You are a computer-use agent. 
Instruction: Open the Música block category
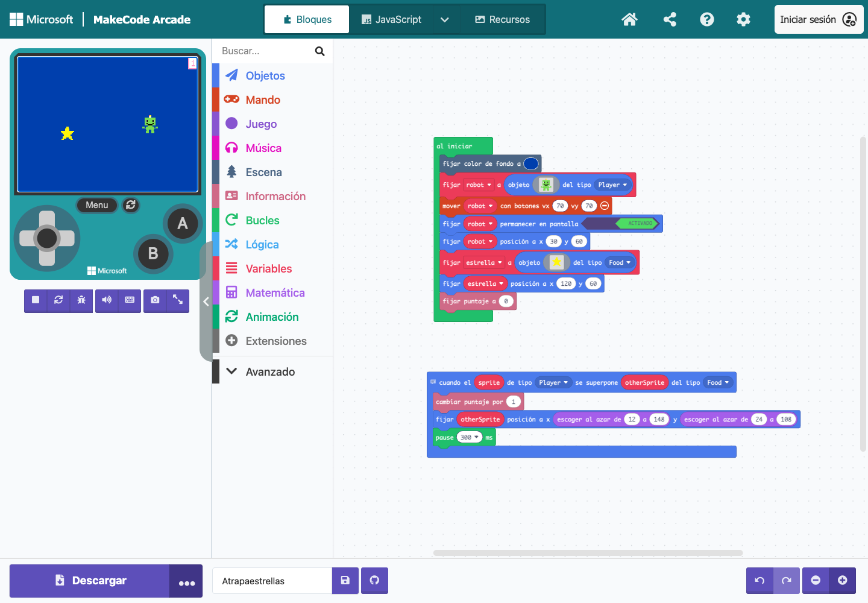pos(272,148)
